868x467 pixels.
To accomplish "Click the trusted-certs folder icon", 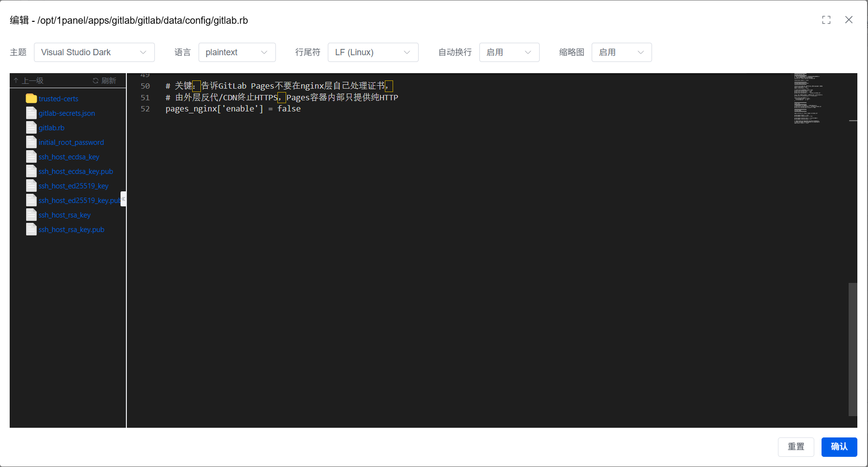I will coord(31,98).
